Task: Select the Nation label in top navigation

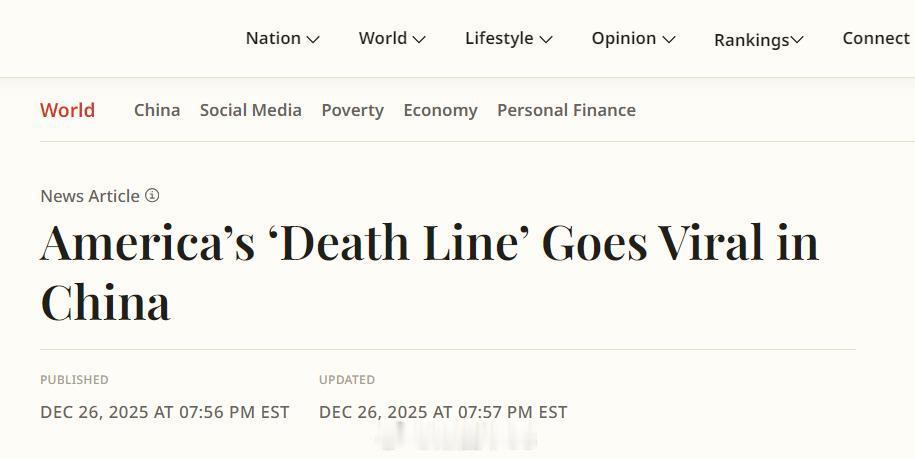Action: pos(273,38)
